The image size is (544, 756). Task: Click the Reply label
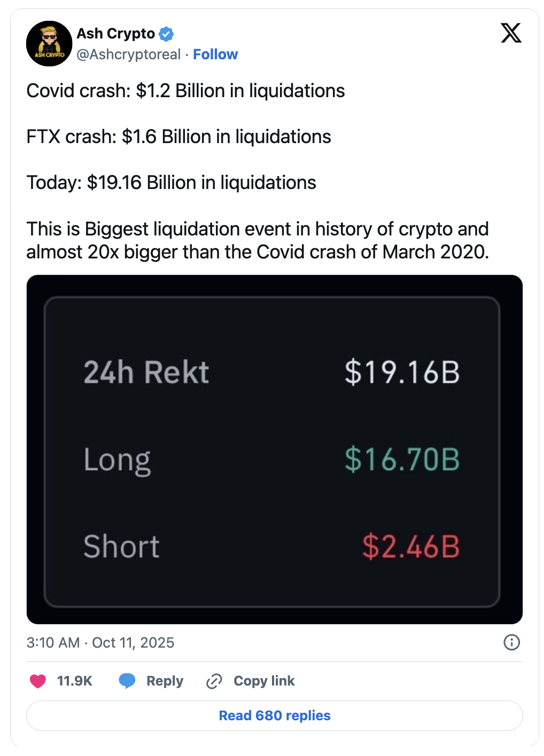pyautogui.click(x=165, y=681)
